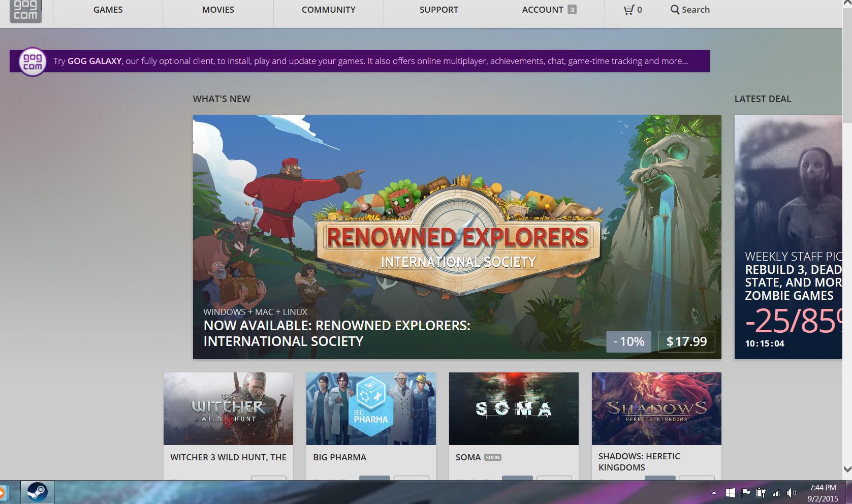Open the Big Pharma game thumbnail
The image size is (852, 504).
[371, 408]
